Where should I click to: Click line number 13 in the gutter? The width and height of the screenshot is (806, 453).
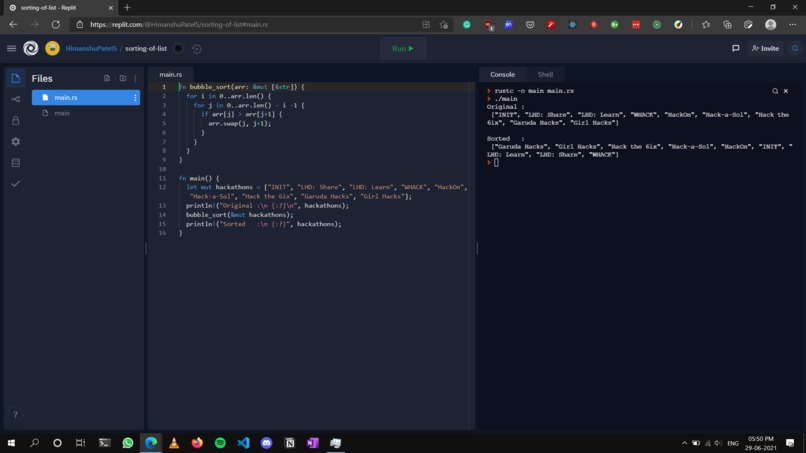tap(162, 205)
